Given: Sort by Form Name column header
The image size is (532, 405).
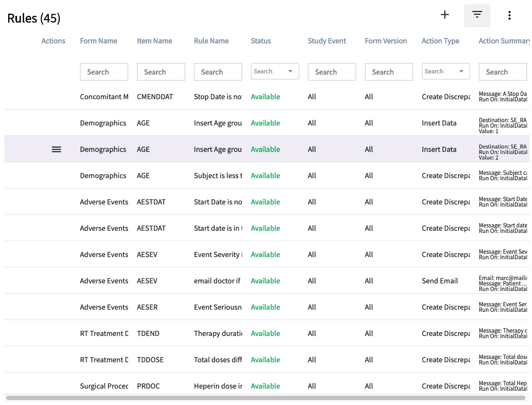Looking at the screenshot, I should tap(99, 41).
